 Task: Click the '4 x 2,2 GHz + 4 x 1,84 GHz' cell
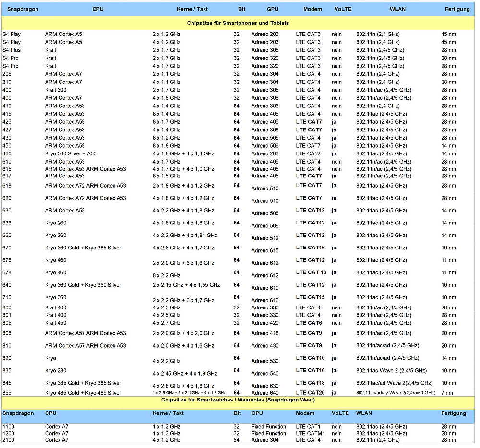coord(185,236)
